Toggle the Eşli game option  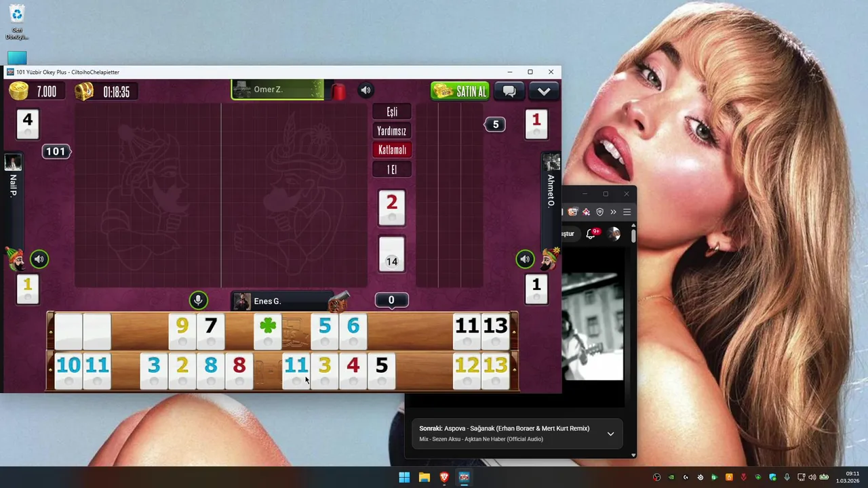pos(392,112)
